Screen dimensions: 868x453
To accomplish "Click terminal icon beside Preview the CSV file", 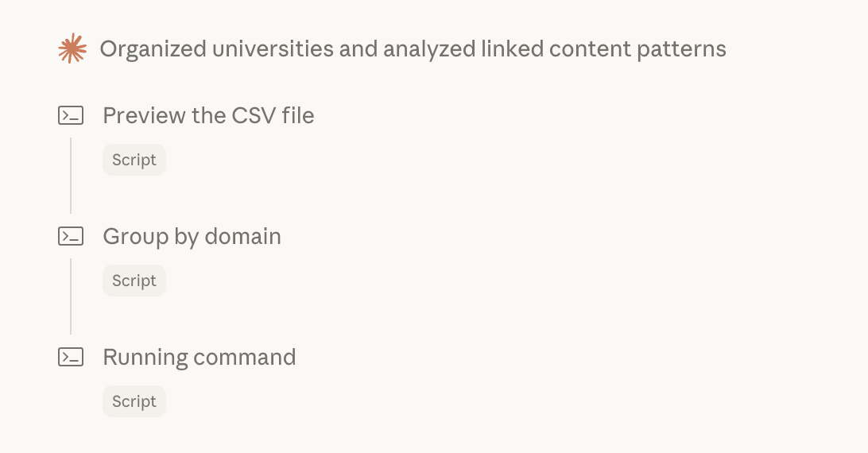I will 71,116.
